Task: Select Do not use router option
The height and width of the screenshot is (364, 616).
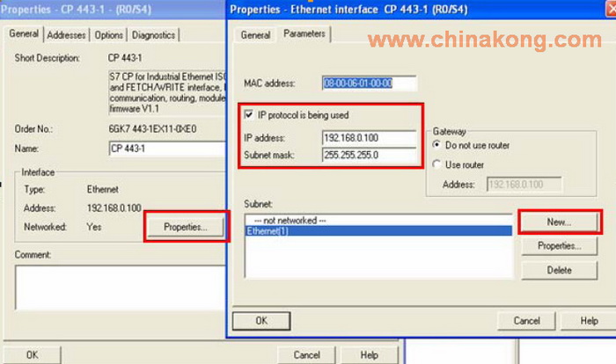Action: coord(436,145)
